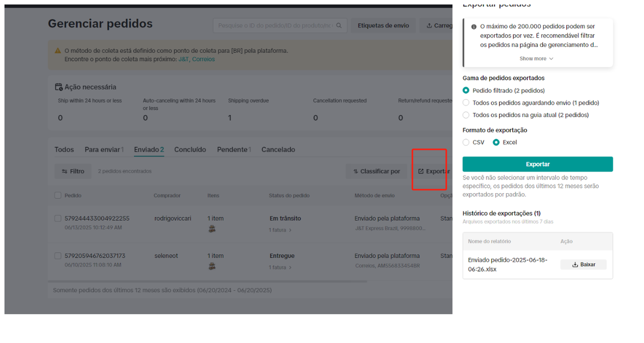
Task: Open the Classificar por dropdown
Action: [376, 171]
